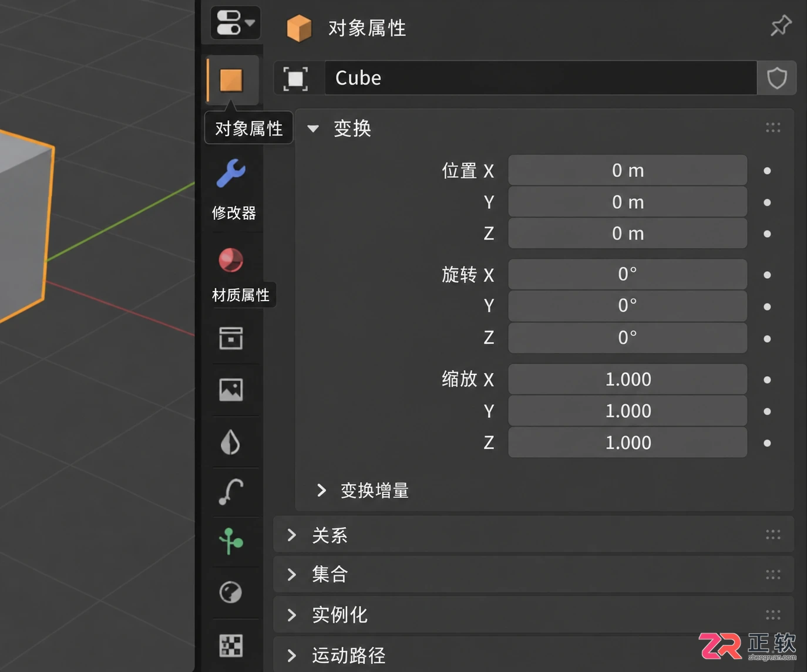
Task: Expand the 关系 panel
Action: [292, 535]
